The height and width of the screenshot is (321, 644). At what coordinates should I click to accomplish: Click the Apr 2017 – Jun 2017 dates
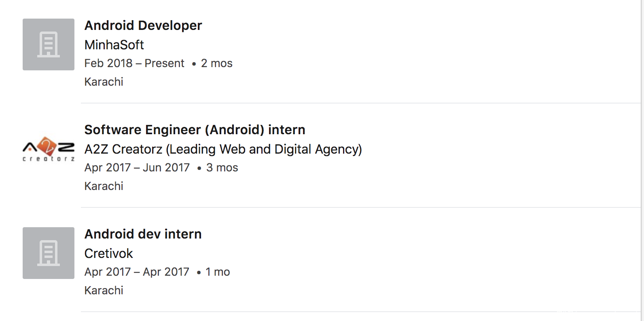137,168
